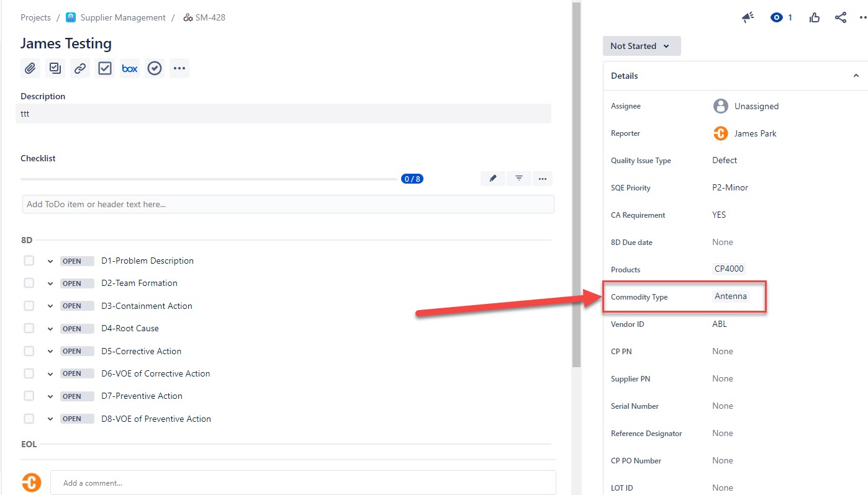Open the Box attachment icon

tap(129, 68)
